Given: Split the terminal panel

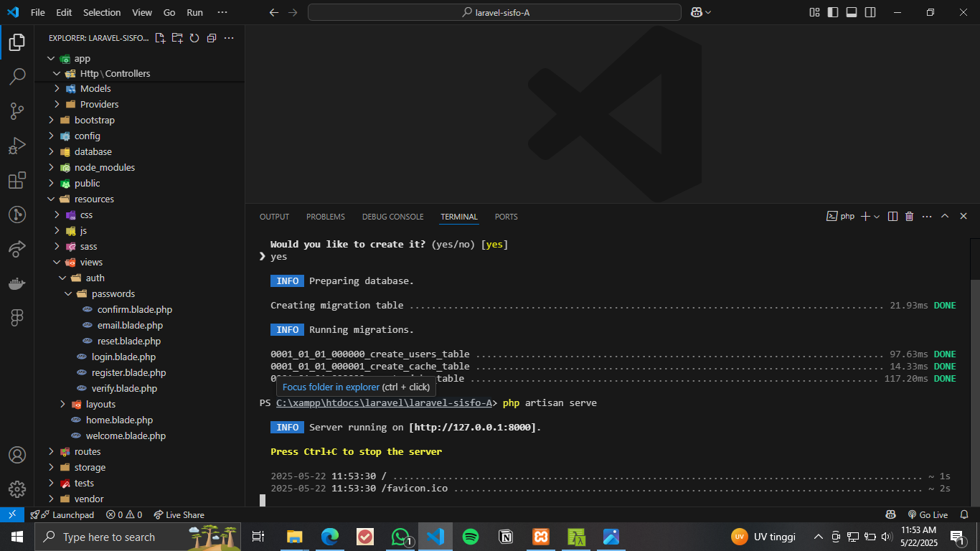Looking at the screenshot, I should 892,217.
